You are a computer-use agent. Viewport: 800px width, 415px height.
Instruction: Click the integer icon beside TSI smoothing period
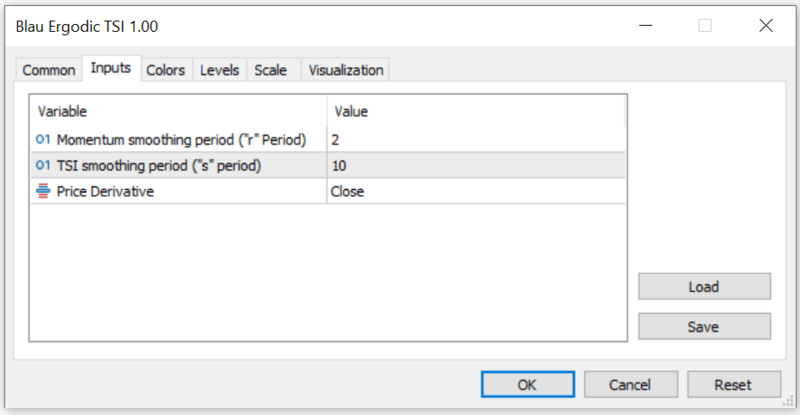coord(43,165)
